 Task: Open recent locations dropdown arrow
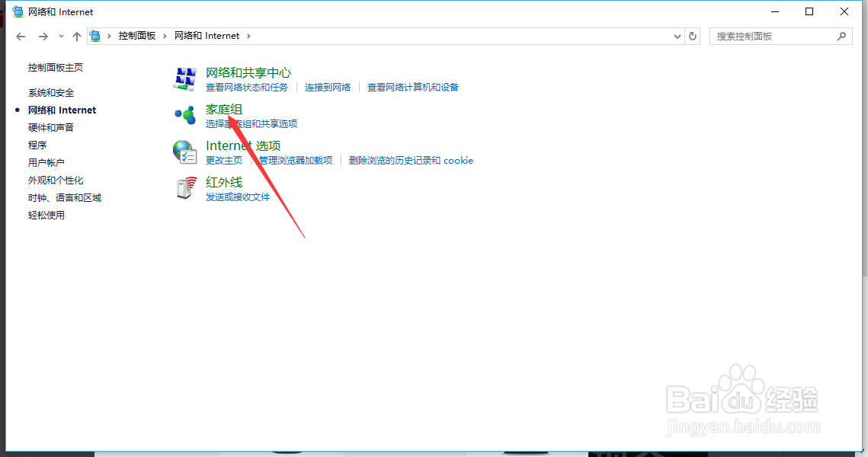click(x=61, y=37)
